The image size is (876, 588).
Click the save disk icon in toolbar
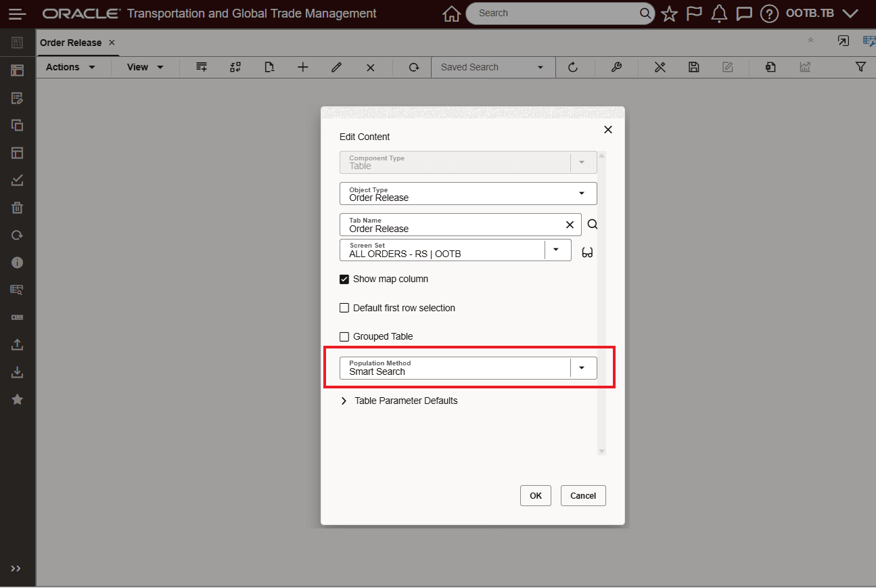pos(693,67)
